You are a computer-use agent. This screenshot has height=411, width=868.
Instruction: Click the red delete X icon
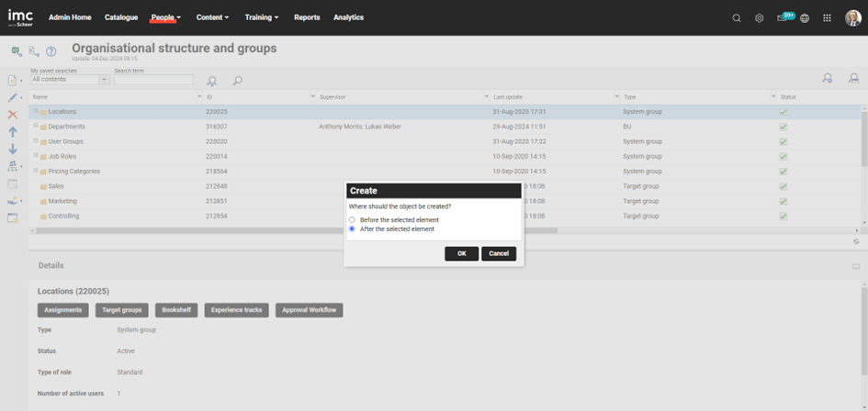coord(13,115)
